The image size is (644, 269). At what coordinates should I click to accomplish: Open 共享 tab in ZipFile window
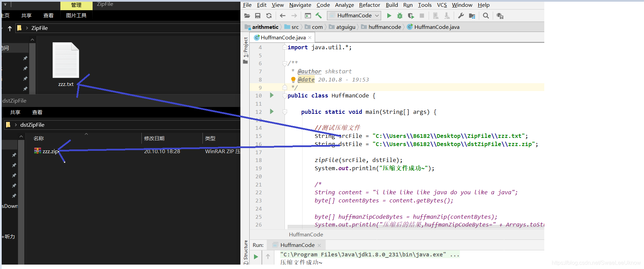tap(26, 16)
